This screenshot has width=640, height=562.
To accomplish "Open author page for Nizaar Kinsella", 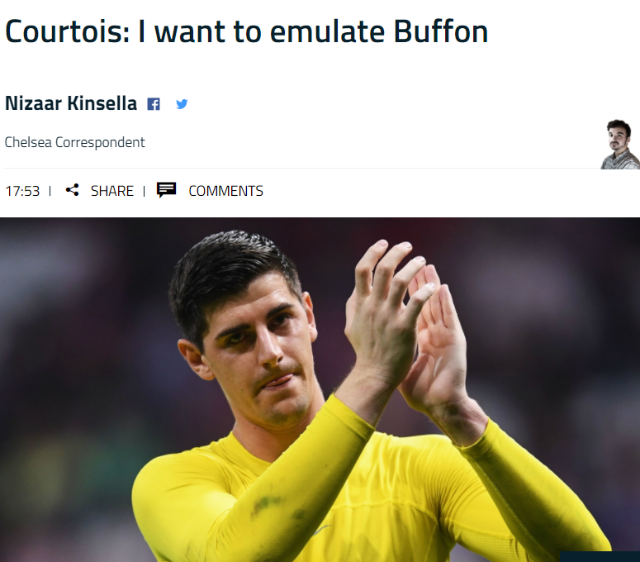I will click(x=71, y=103).
